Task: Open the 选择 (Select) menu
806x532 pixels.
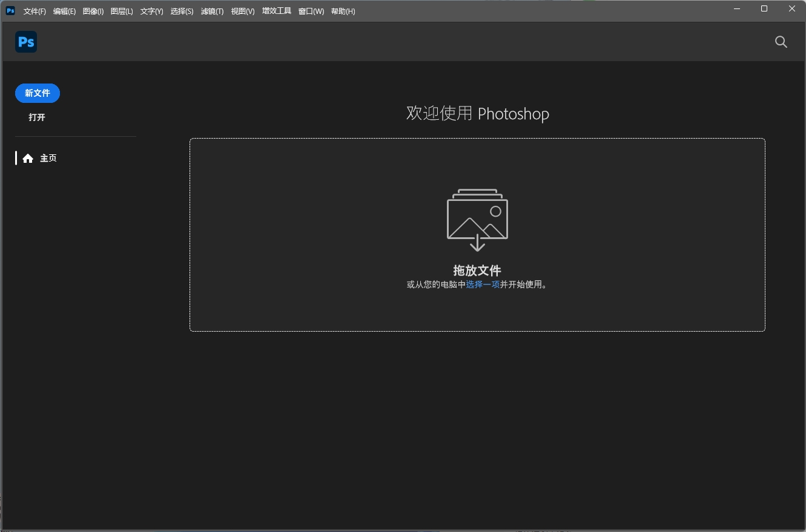Action: tap(182, 11)
